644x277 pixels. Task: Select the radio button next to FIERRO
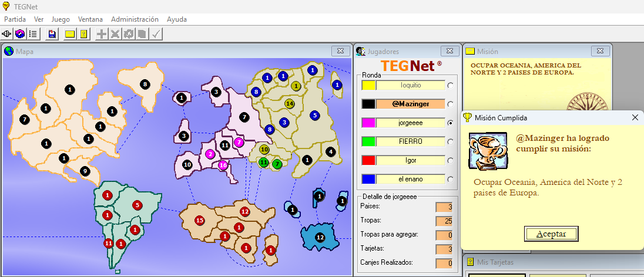[x=451, y=141]
